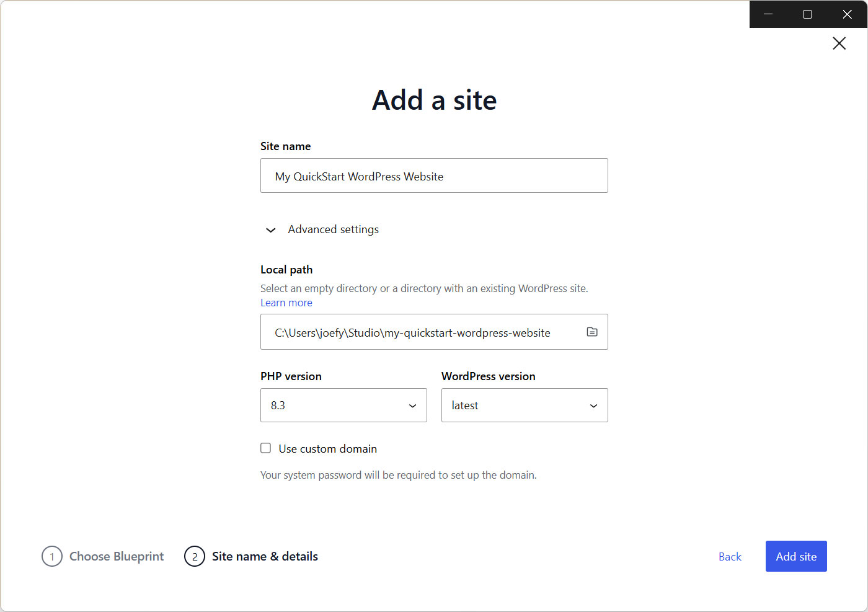Click the Add site button

[x=796, y=556]
